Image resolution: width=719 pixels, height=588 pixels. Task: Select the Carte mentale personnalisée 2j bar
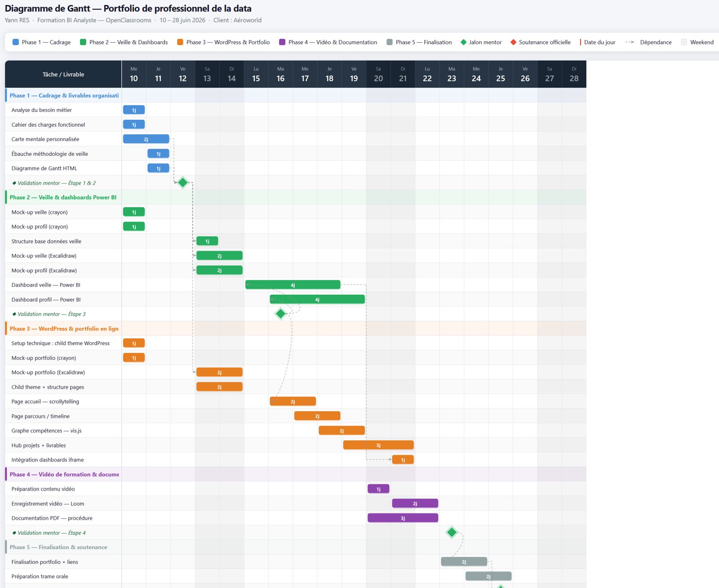[x=146, y=139]
